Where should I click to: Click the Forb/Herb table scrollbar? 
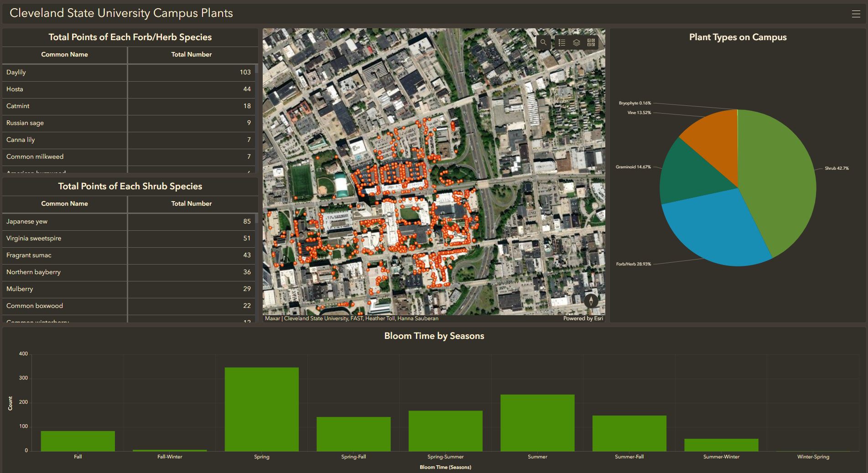(x=256, y=69)
